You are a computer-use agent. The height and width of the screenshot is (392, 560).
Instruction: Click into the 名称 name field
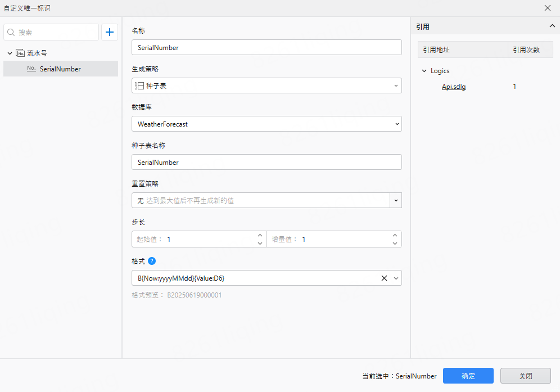click(267, 48)
